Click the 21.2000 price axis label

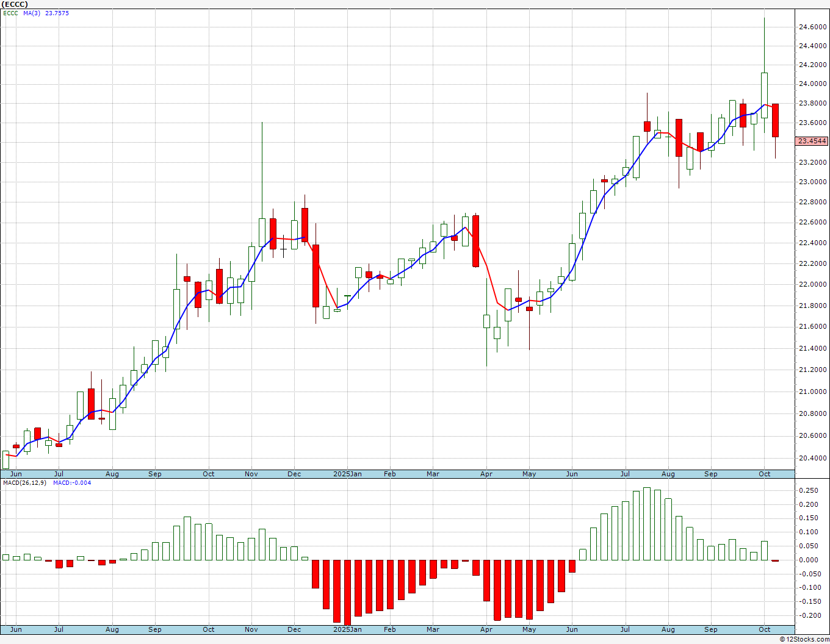tap(812, 370)
